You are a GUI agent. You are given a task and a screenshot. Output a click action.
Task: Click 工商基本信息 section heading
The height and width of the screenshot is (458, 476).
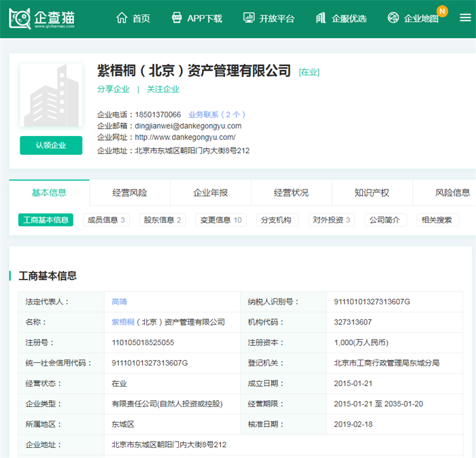(48, 276)
